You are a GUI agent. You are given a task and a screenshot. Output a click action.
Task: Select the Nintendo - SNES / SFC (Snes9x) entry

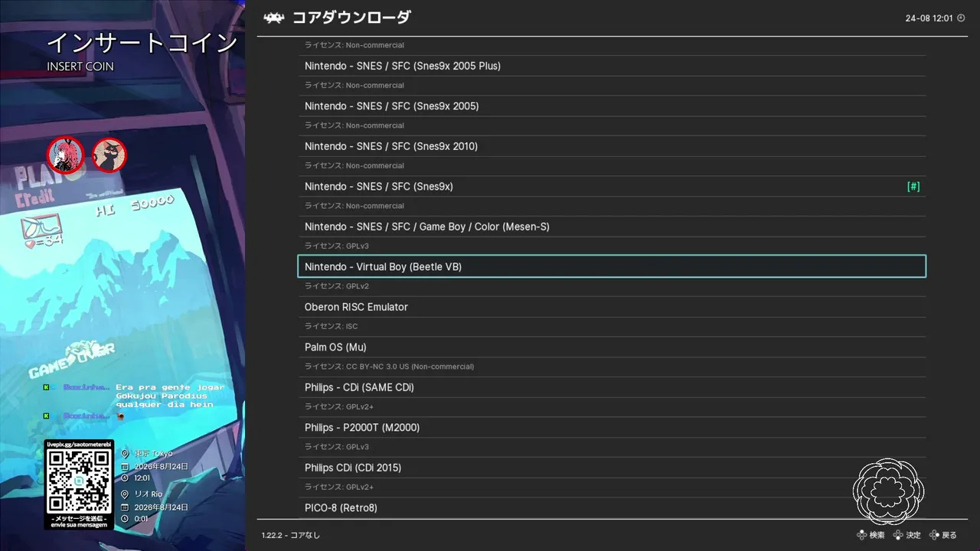coord(612,187)
